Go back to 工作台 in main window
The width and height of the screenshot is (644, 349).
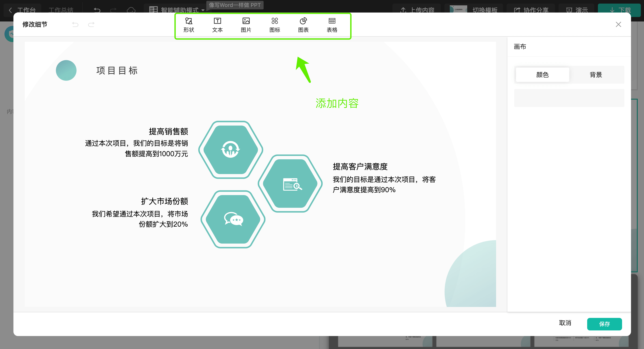tap(23, 10)
